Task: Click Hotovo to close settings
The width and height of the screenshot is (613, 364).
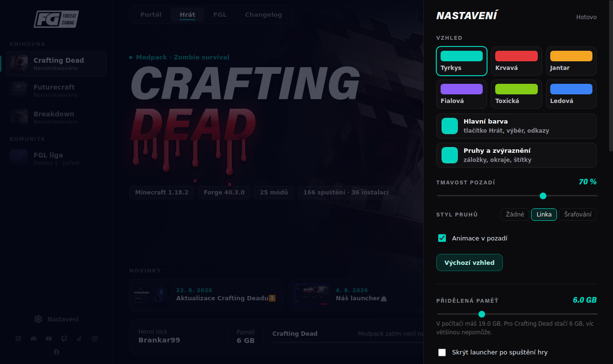Action: point(586,17)
